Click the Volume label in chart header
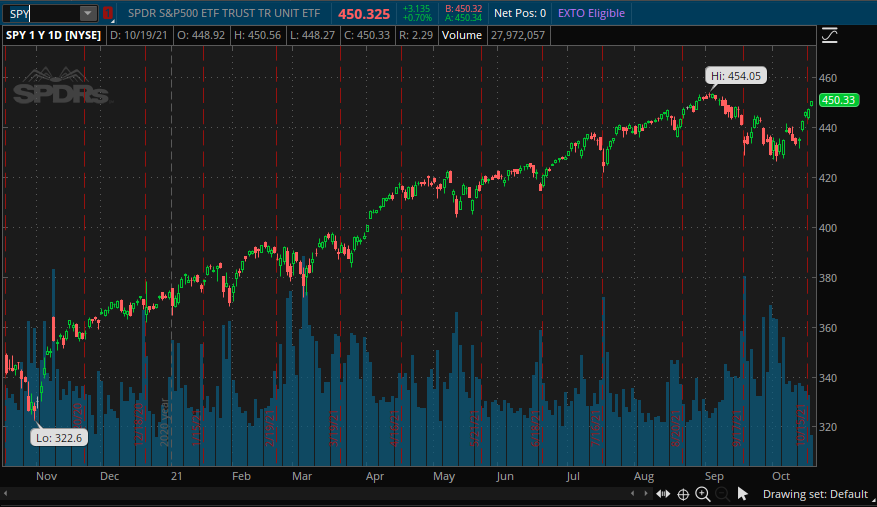This screenshot has height=507, width=877. click(x=461, y=35)
